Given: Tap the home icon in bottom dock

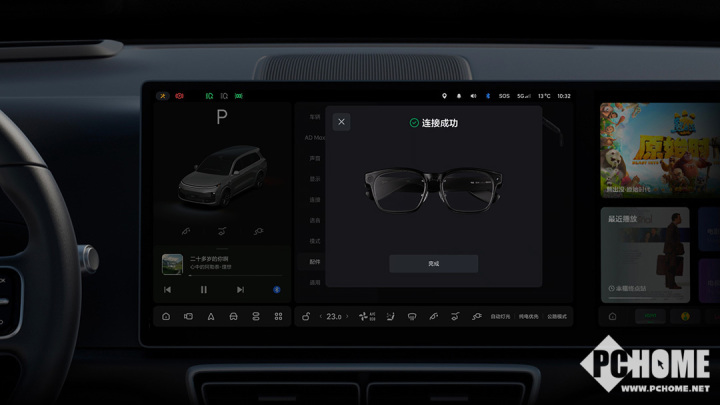Looking at the screenshot, I should pyautogui.click(x=166, y=317).
